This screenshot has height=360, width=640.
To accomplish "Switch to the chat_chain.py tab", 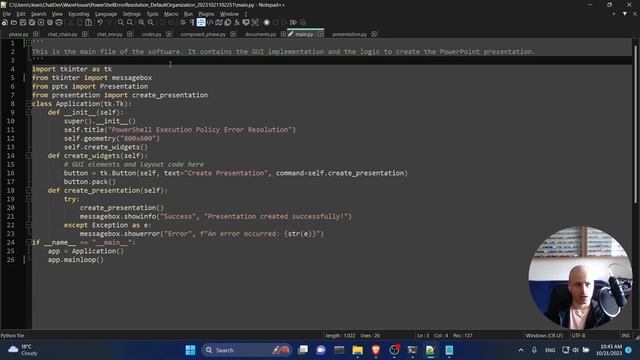I will [62, 34].
